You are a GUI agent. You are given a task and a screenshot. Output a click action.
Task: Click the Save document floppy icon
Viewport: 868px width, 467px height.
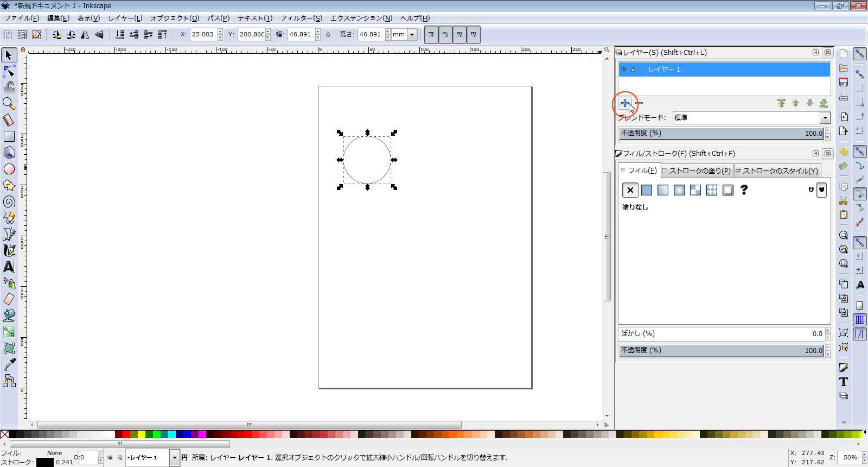click(844, 83)
